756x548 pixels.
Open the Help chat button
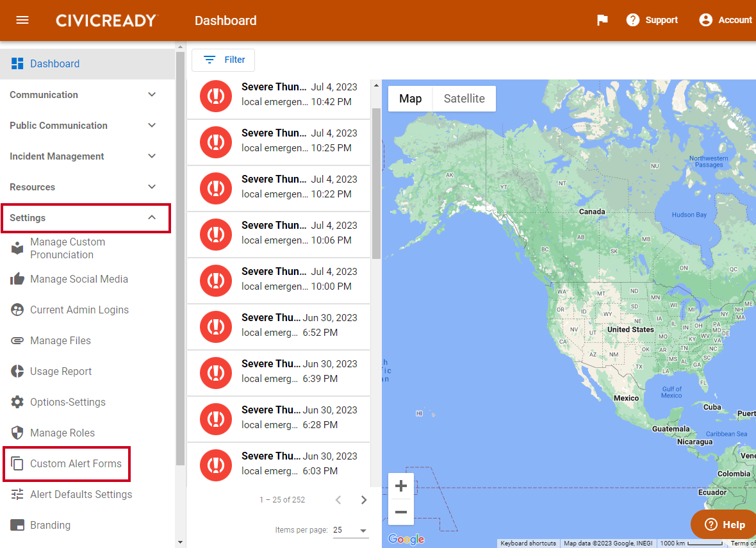[724, 524]
